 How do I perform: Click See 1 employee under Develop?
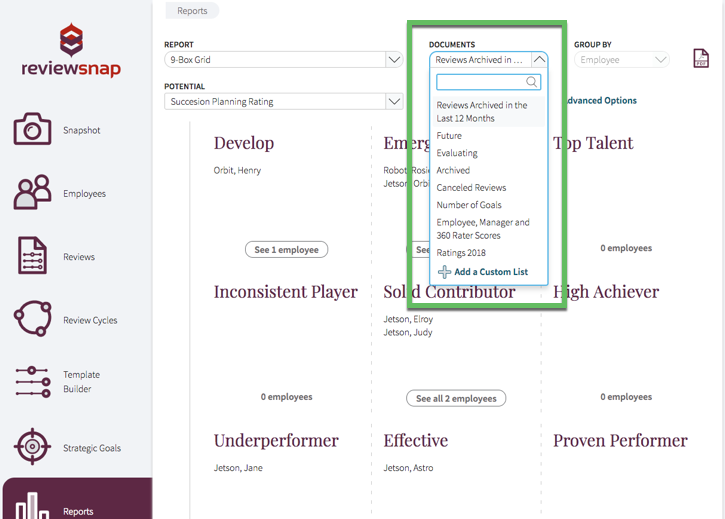point(286,249)
